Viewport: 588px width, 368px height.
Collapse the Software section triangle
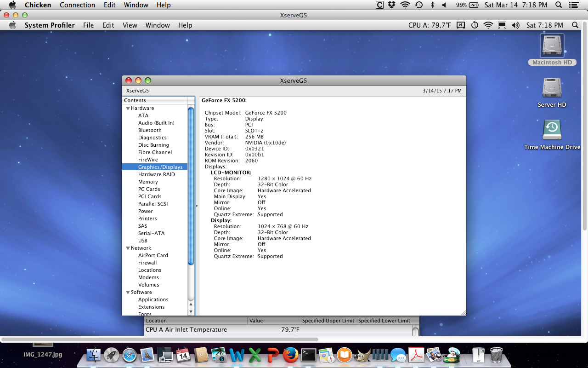128,292
